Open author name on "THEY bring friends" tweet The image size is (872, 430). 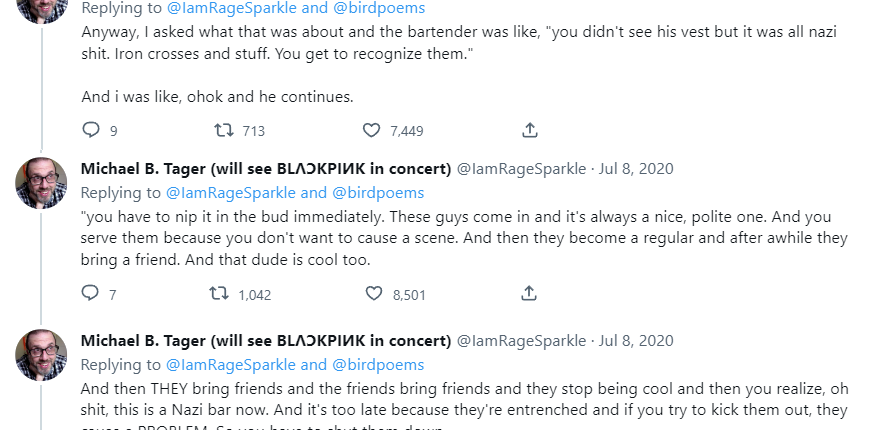pos(265,341)
